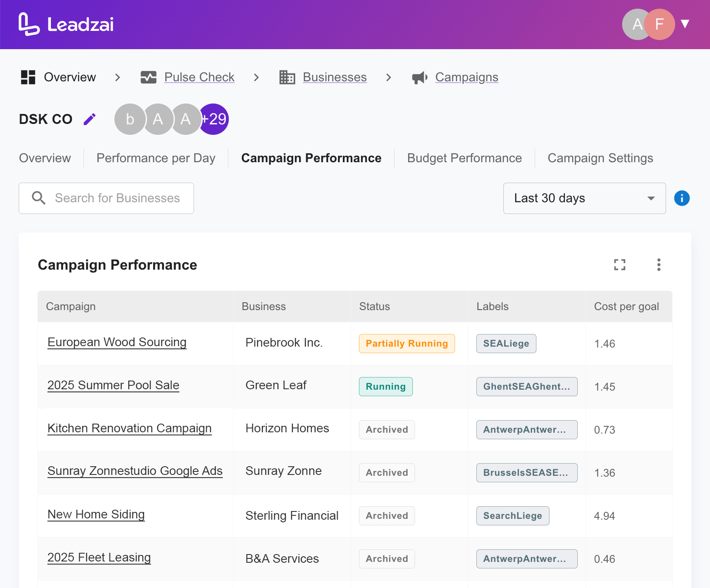Screen dimensions: 710x588
Task: Click Archived status for Horizon Homes
Action: tap(387, 430)
